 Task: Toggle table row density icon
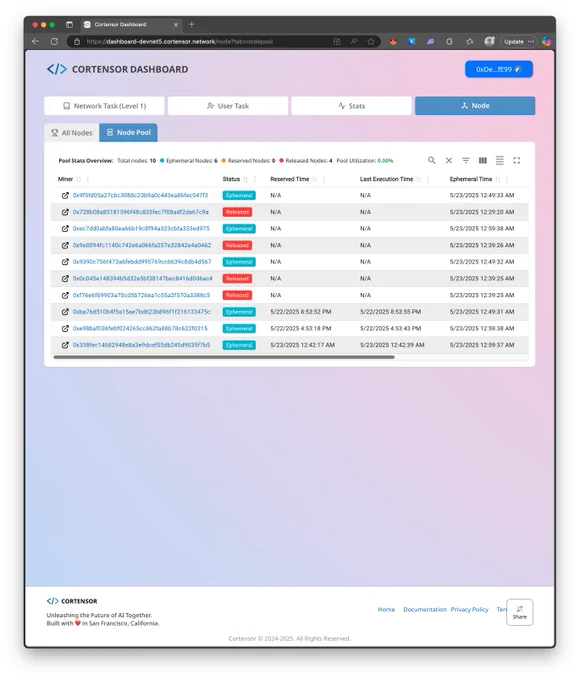[x=499, y=160]
